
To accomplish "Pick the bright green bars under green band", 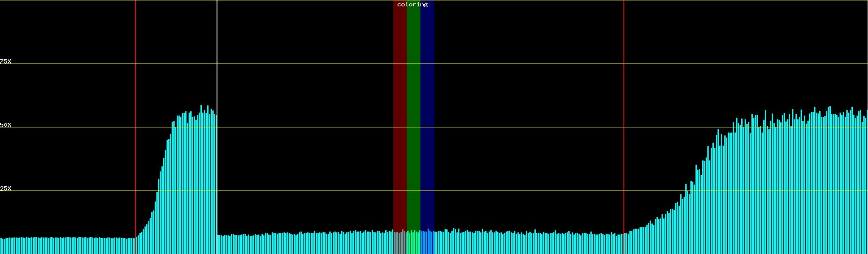I will point(413,243).
